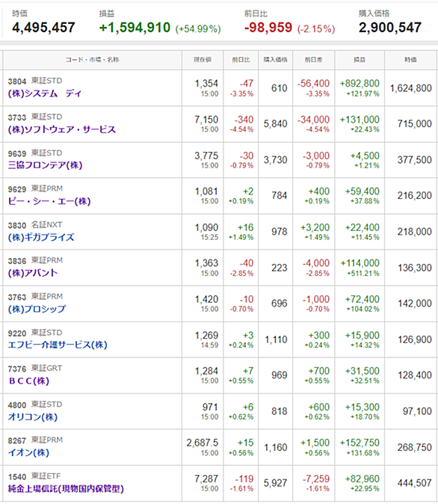The width and height of the screenshot is (438, 504).
Task: Open the ＢＣＣ(株) stock link
Action: click(x=28, y=381)
